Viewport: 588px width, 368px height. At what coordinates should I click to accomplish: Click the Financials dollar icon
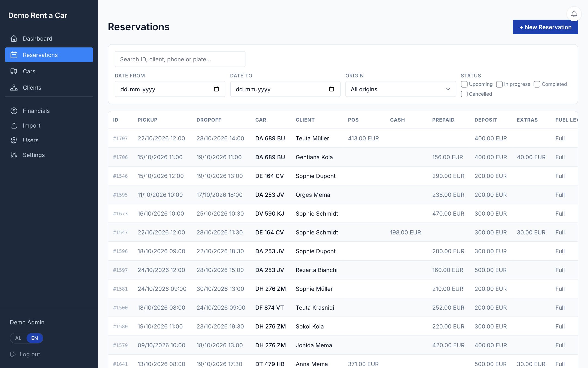[x=14, y=111]
